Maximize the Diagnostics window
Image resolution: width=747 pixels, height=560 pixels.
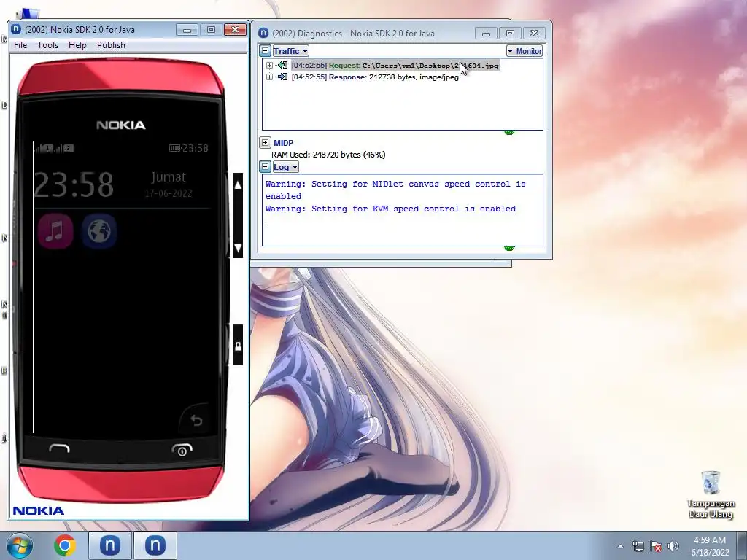510,34
